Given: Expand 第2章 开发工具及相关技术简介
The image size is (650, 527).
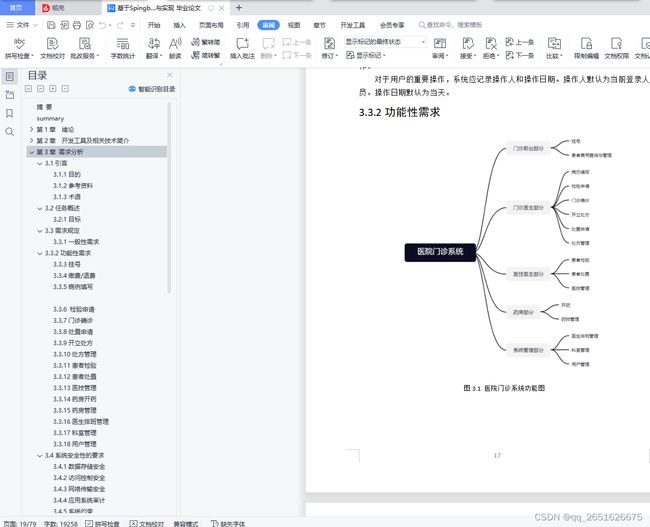Looking at the screenshot, I should (32, 141).
